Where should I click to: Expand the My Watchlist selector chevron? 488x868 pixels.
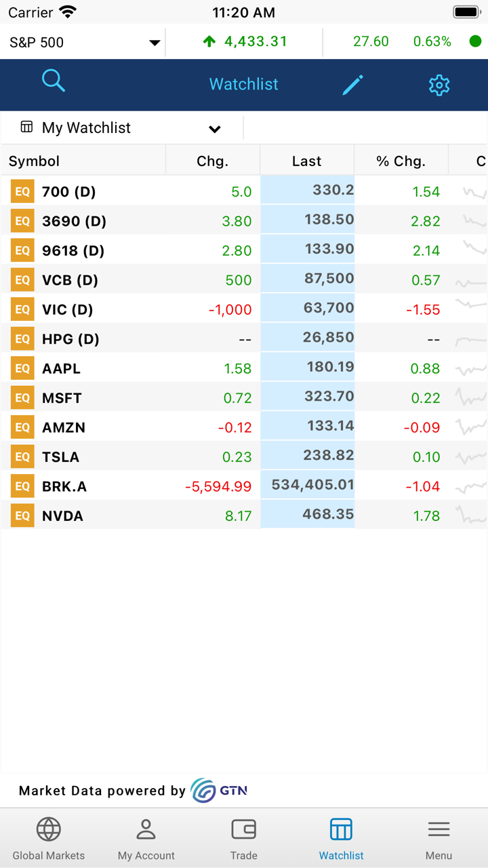point(215,129)
